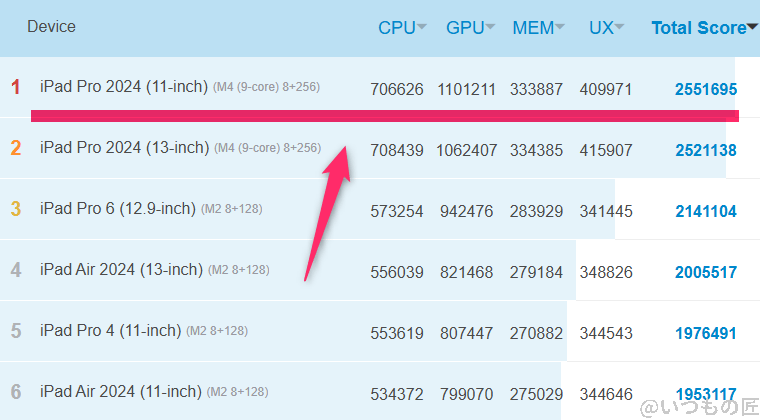The width and height of the screenshot is (760, 420).
Task: Select MEM score 270882
Action: [536, 333]
